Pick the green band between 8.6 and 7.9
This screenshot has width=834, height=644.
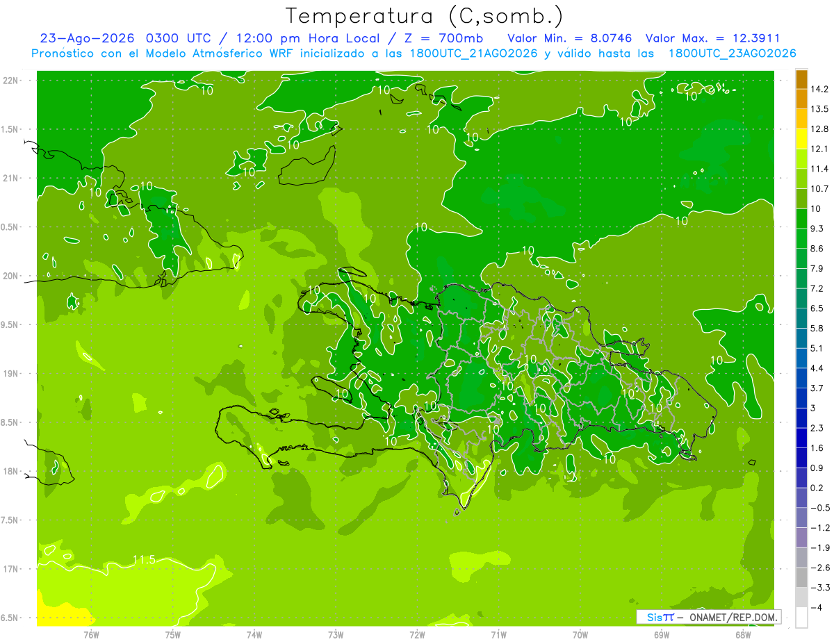(801, 258)
